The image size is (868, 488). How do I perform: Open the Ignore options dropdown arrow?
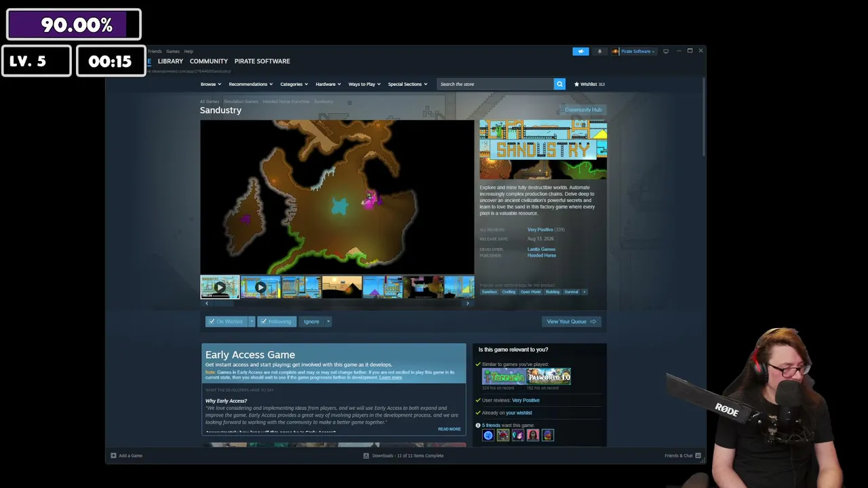(328, 322)
